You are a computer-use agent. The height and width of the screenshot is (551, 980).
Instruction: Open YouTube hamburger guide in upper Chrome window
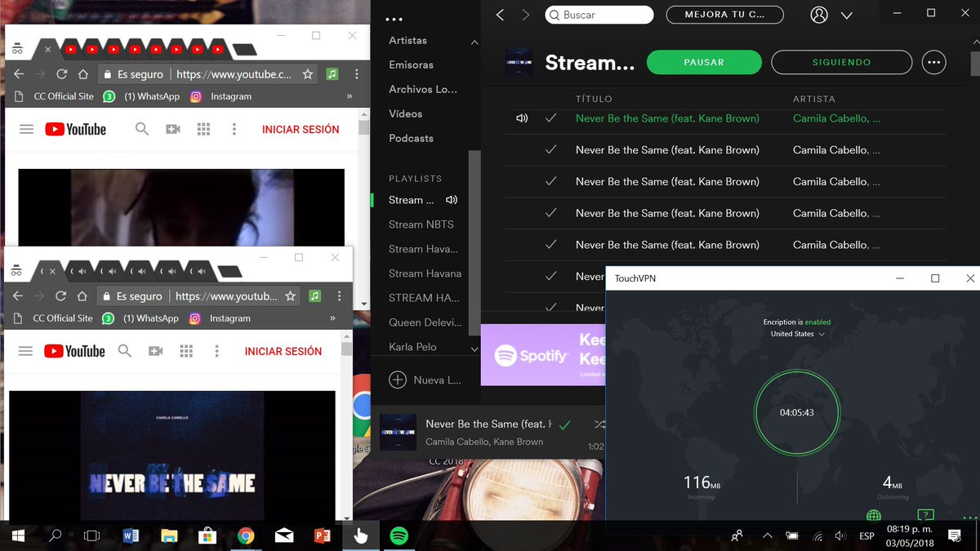coord(26,129)
